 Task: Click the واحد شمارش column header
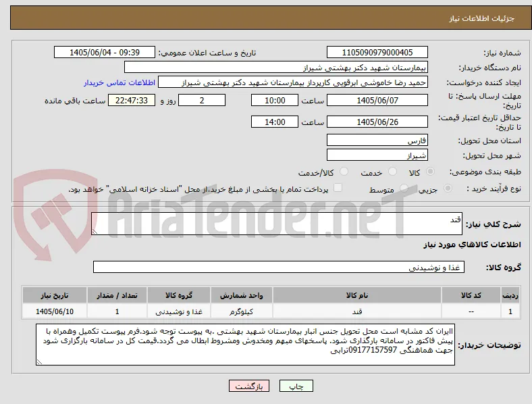point(241,295)
